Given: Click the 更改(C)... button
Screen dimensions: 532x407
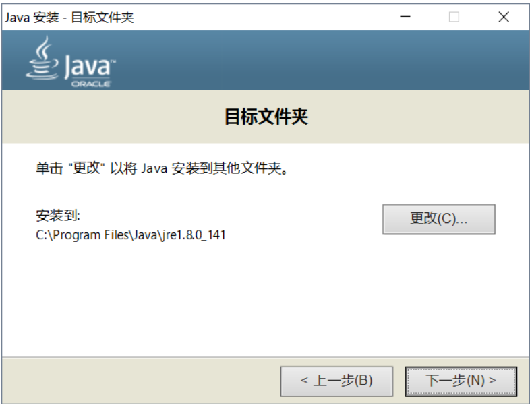Looking at the screenshot, I should tap(438, 219).
